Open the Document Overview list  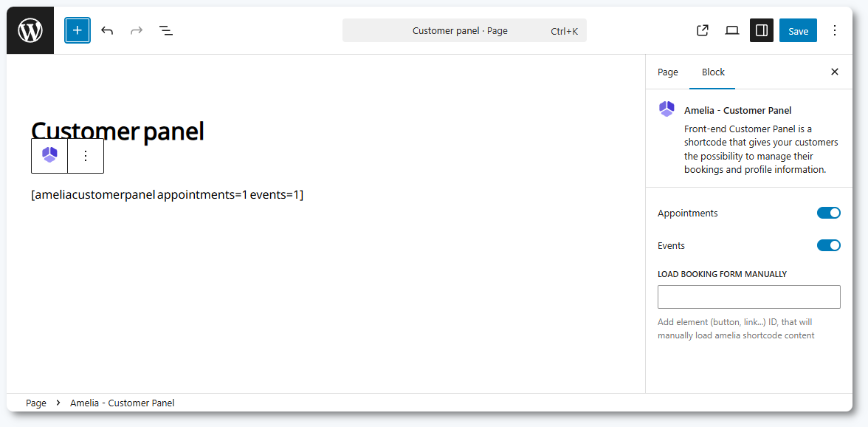click(x=166, y=31)
